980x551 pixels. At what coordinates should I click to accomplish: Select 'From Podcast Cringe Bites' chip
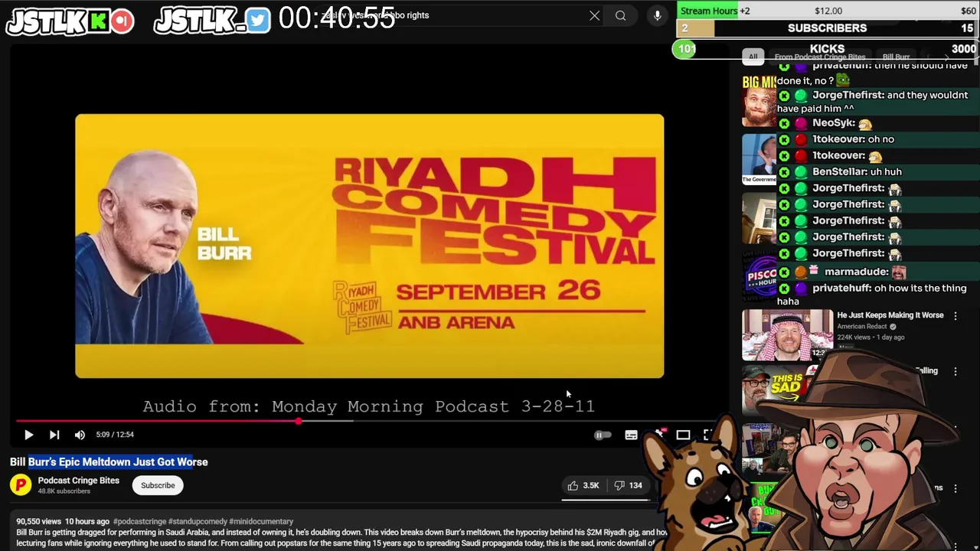(x=819, y=57)
